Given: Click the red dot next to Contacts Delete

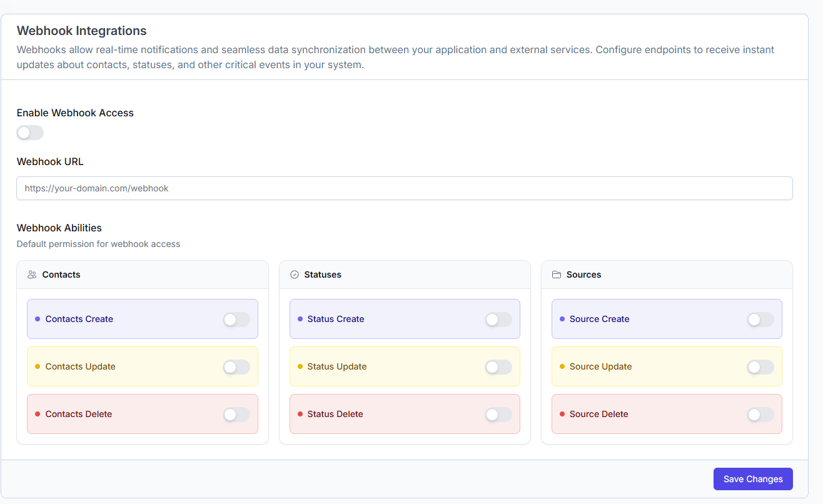Looking at the screenshot, I should [x=38, y=414].
